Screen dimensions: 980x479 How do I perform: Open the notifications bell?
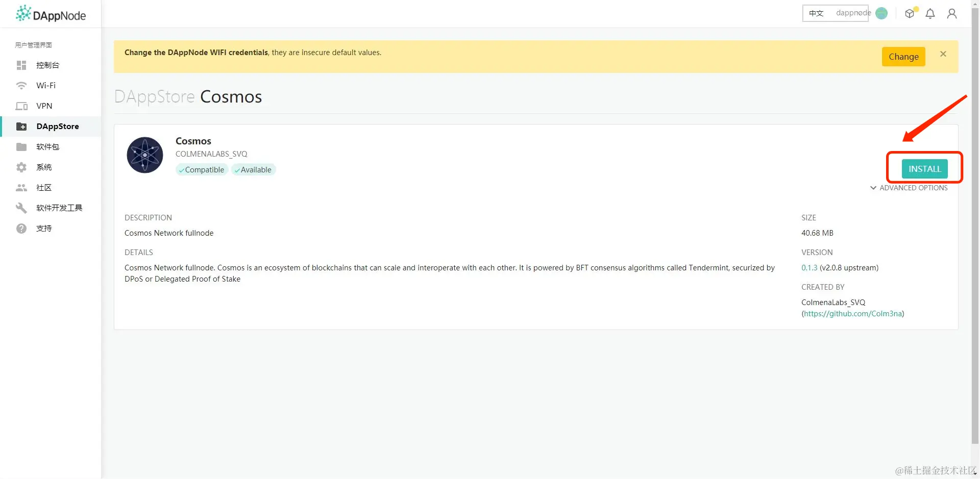tap(930, 14)
